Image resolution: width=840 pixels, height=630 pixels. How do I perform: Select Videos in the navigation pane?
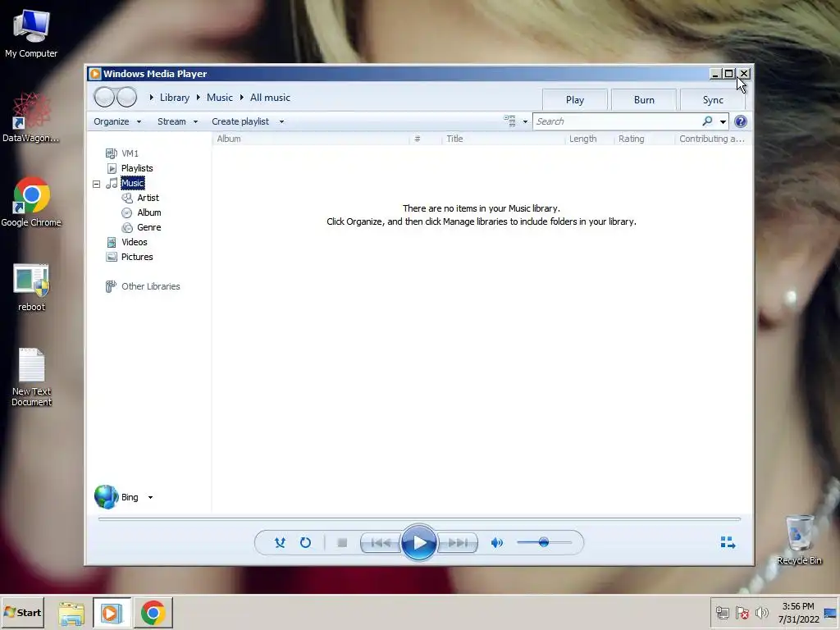click(x=134, y=242)
